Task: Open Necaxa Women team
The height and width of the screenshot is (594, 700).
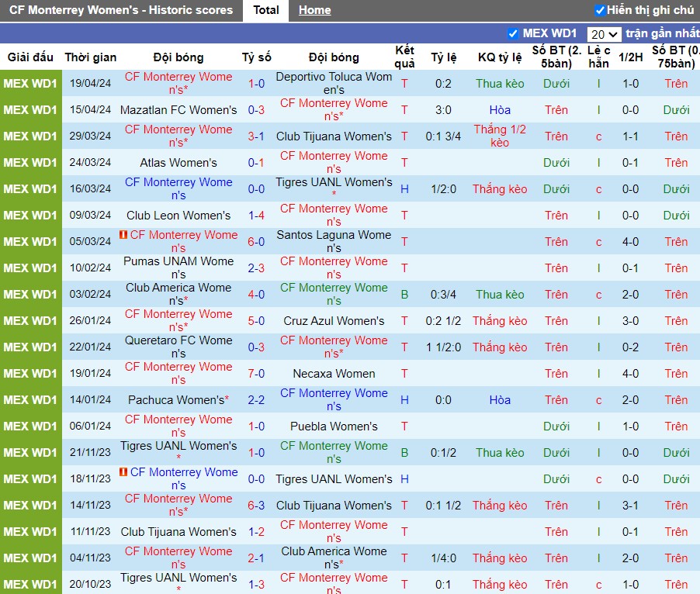Action: [334, 373]
